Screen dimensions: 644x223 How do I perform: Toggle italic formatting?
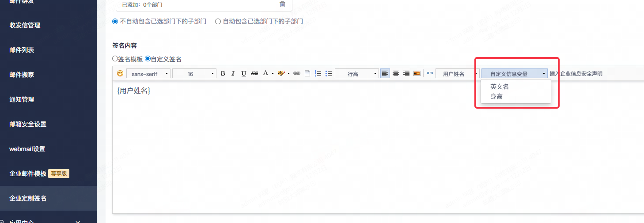233,74
